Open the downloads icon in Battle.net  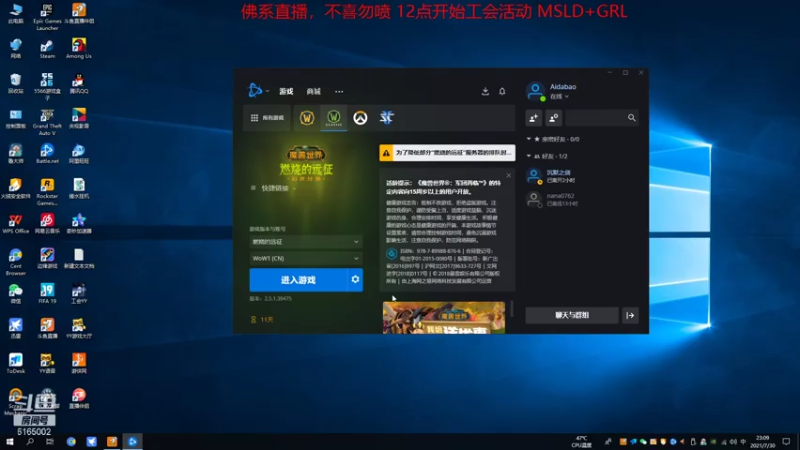coord(485,91)
